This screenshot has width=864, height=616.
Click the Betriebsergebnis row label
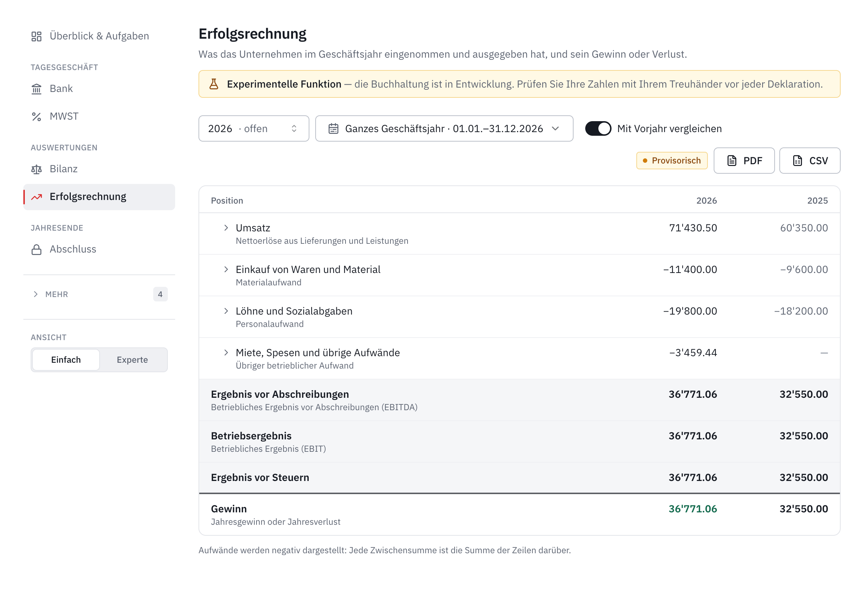point(251,436)
